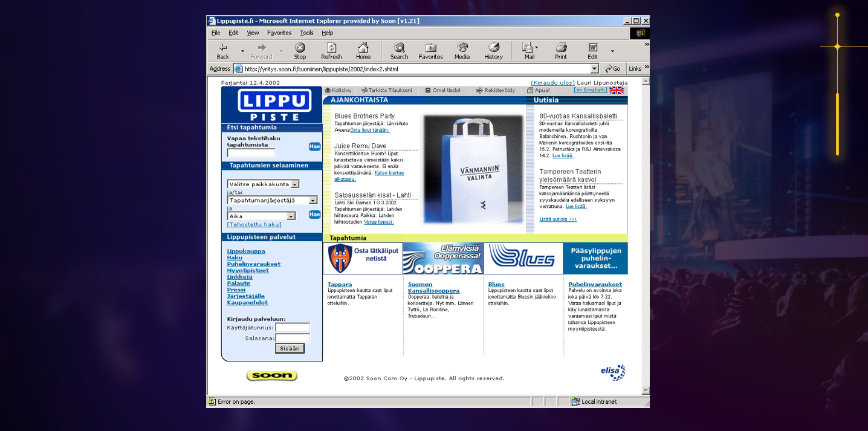Click the Refresh toolbar icon

pyautogui.click(x=331, y=51)
